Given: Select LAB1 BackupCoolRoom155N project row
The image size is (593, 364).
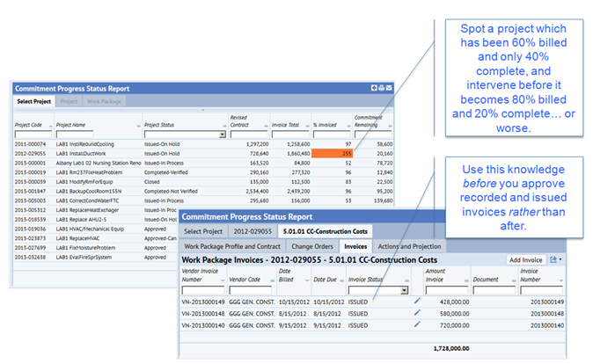Looking at the screenshot, I should click(x=203, y=192).
